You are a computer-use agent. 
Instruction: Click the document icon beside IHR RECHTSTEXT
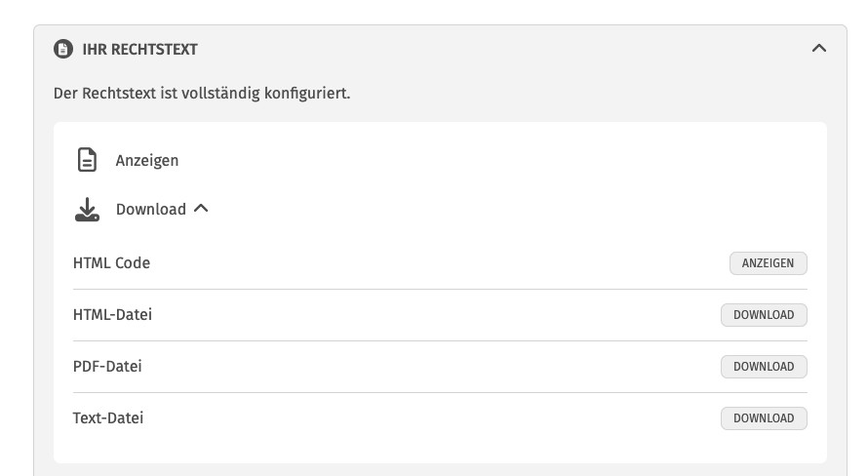tap(62, 49)
